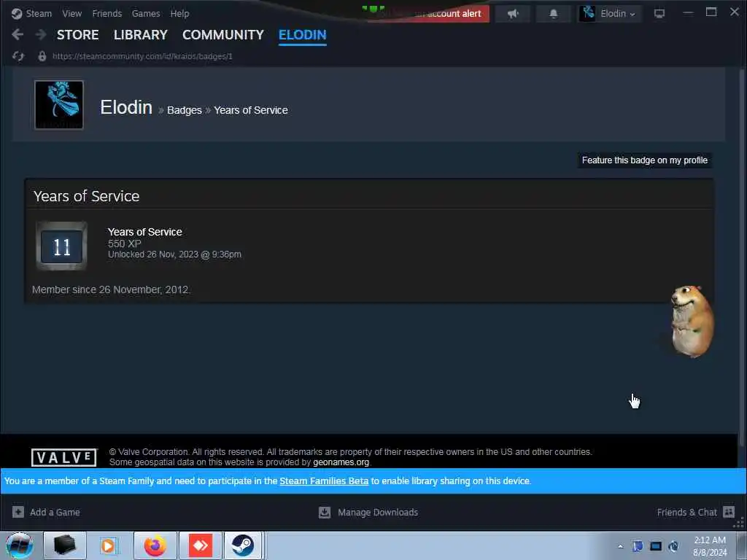This screenshot has width=747, height=560.
Task: Switch to the ELODIN profile tab
Action: coord(303,35)
